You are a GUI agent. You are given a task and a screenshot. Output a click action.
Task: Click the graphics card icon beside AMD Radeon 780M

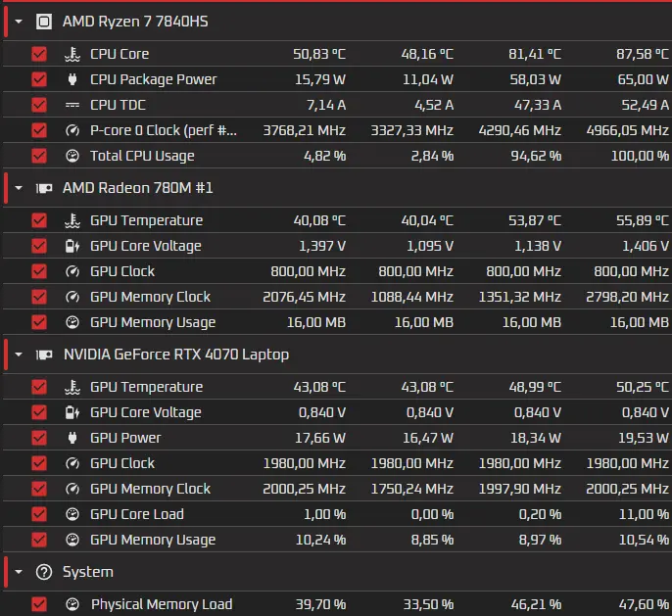tap(44, 188)
